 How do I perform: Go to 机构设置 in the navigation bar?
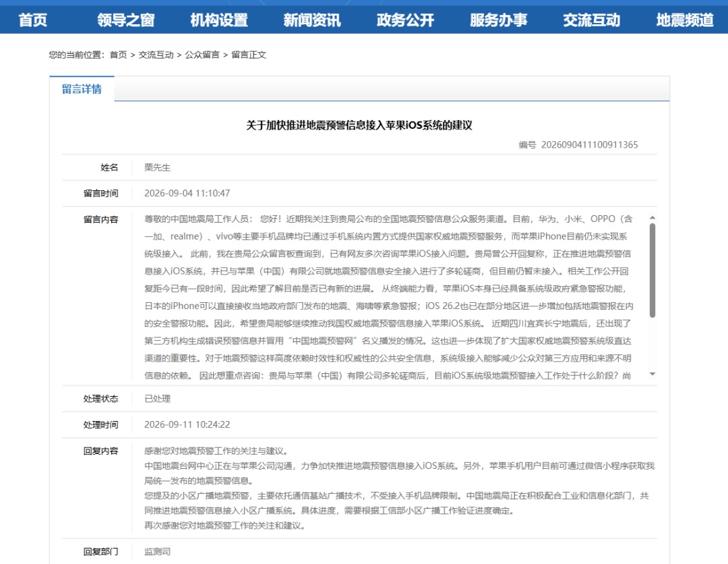(219, 20)
